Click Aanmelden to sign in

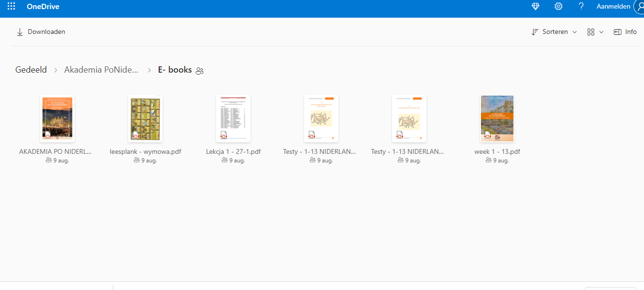613,7
